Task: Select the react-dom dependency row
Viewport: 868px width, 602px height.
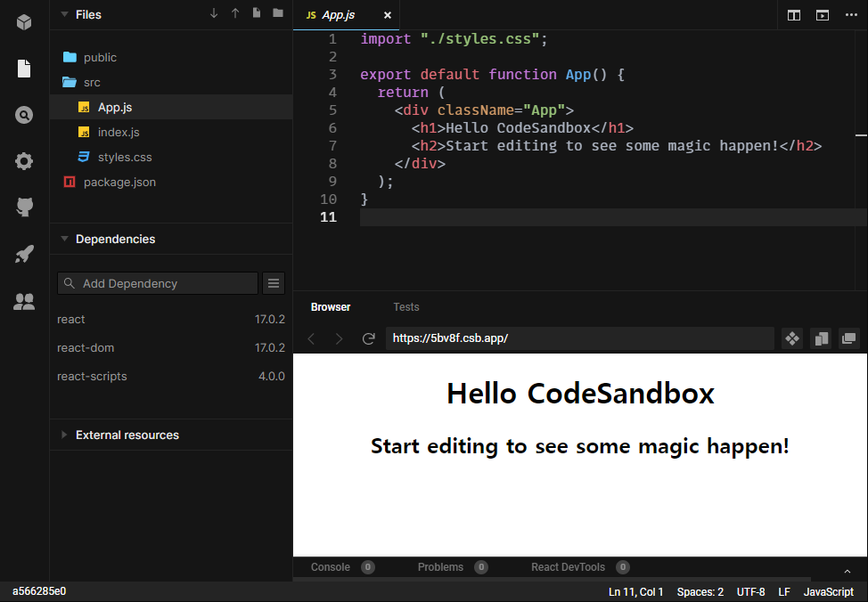Action: [x=171, y=347]
